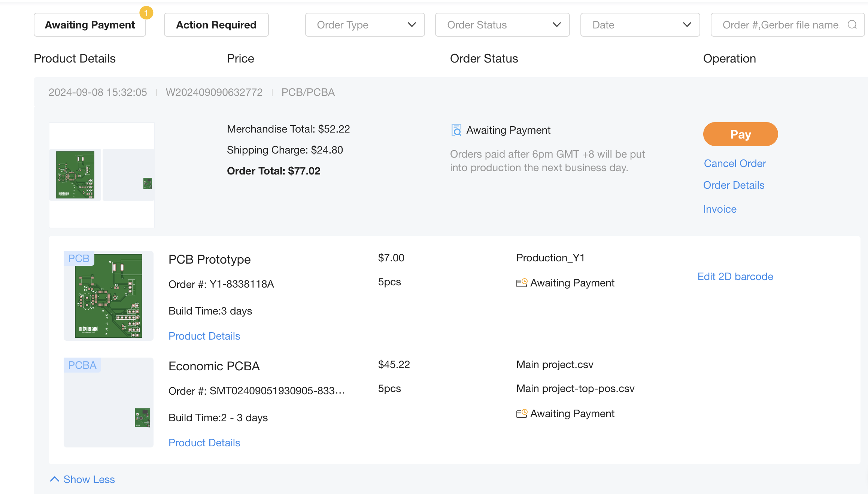Switch to the Awaiting Payment tab
Image resolution: width=868 pixels, height=498 pixels.
90,25
